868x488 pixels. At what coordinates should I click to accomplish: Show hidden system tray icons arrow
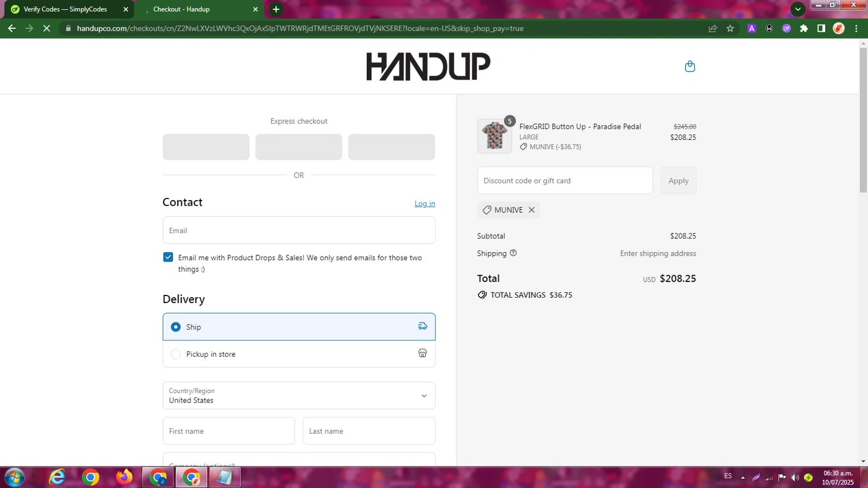pos(743,478)
